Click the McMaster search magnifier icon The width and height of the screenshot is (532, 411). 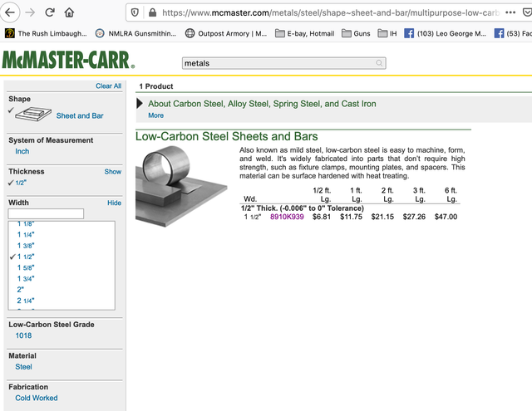tap(379, 63)
